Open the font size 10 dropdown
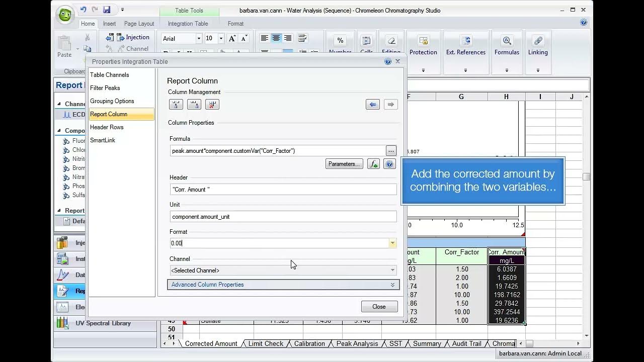 pyautogui.click(x=220, y=39)
